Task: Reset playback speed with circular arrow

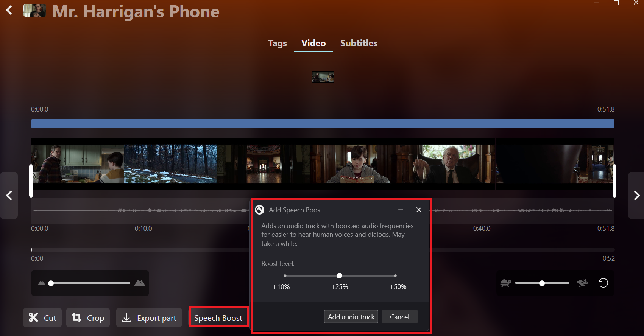Action: 603,283
